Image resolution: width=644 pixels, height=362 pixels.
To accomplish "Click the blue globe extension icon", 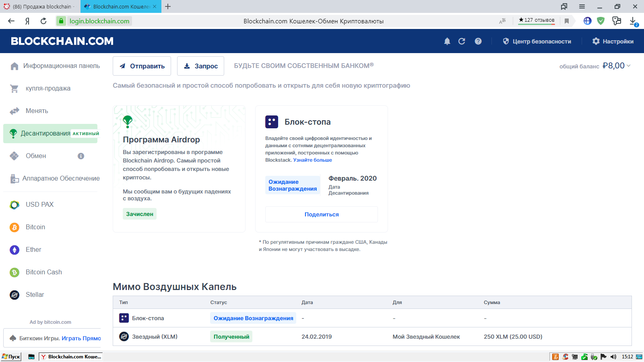I will (x=588, y=21).
